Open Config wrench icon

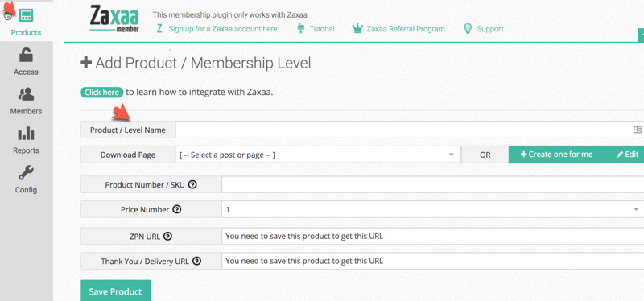26,173
